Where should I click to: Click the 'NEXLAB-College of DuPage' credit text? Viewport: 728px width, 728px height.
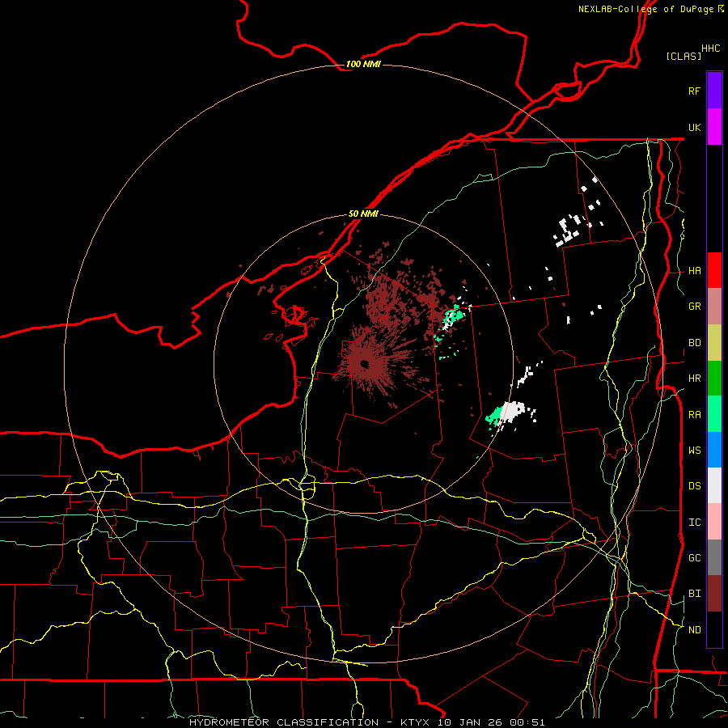645,9
